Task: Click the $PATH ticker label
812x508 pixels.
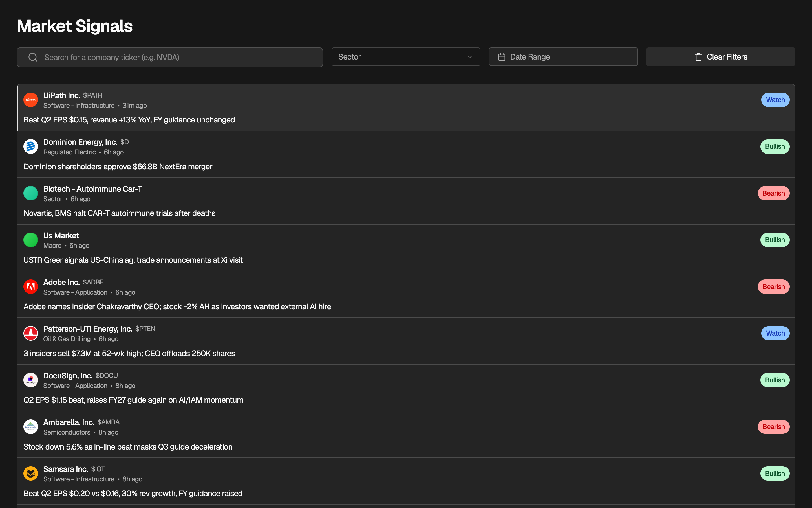Action: pos(92,95)
